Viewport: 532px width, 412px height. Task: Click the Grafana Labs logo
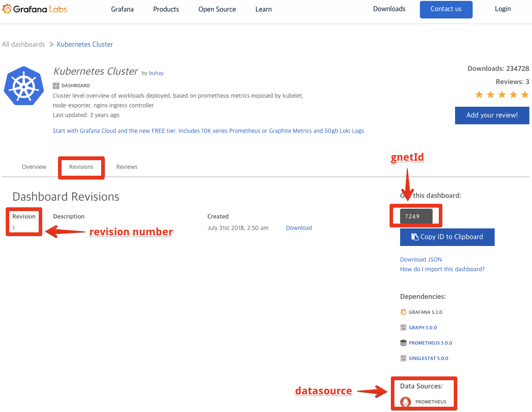point(35,9)
